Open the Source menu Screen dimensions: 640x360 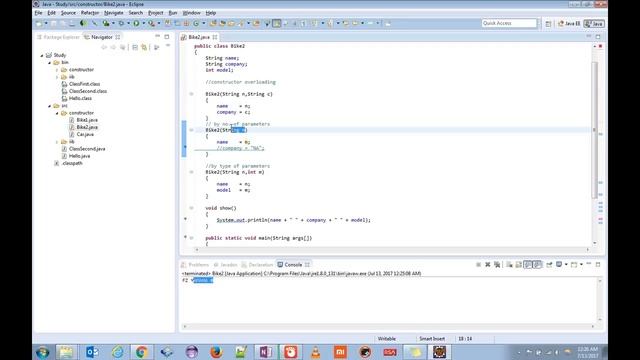point(68,13)
